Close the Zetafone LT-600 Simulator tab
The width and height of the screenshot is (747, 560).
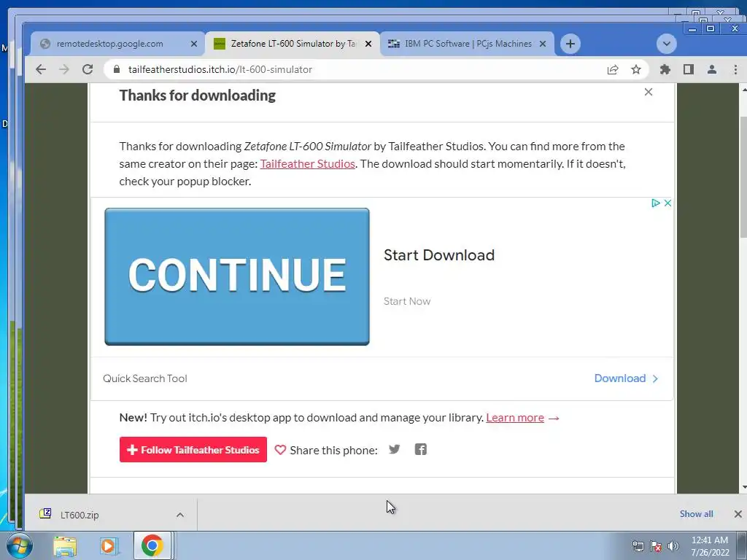point(368,44)
